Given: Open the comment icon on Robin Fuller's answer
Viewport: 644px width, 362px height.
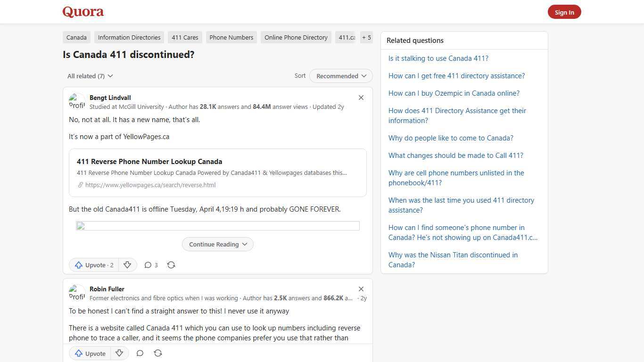Looking at the screenshot, I should pyautogui.click(x=140, y=353).
